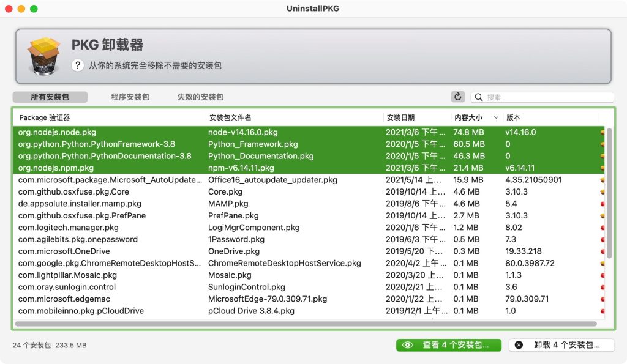Click the trash can package app icon
627x364 pixels.
pyautogui.click(x=44, y=56)
